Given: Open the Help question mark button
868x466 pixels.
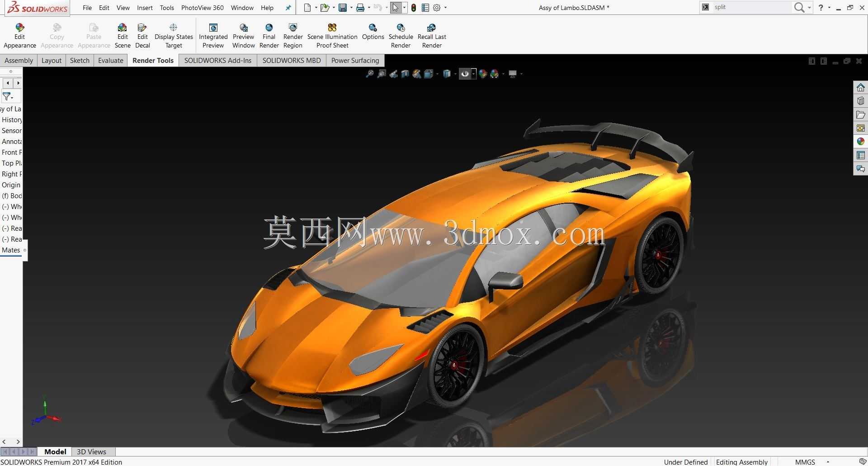Looking at the screenshot, I should (821, 7).
